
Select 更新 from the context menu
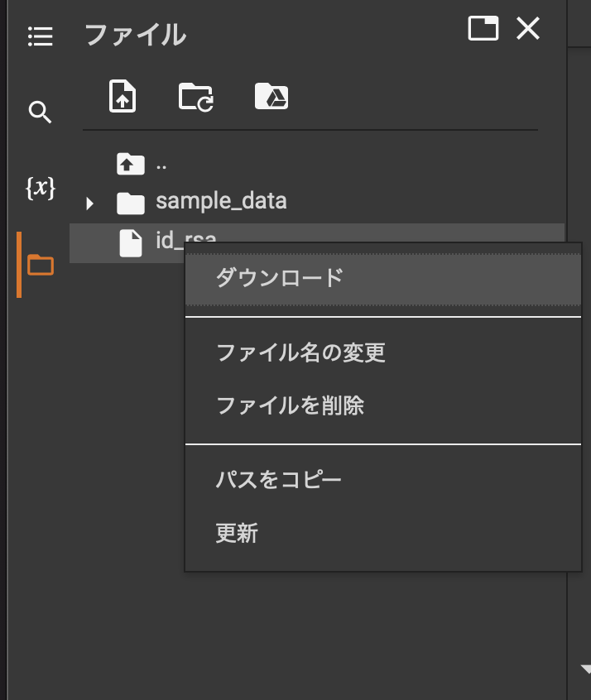[x=237, y=533]
